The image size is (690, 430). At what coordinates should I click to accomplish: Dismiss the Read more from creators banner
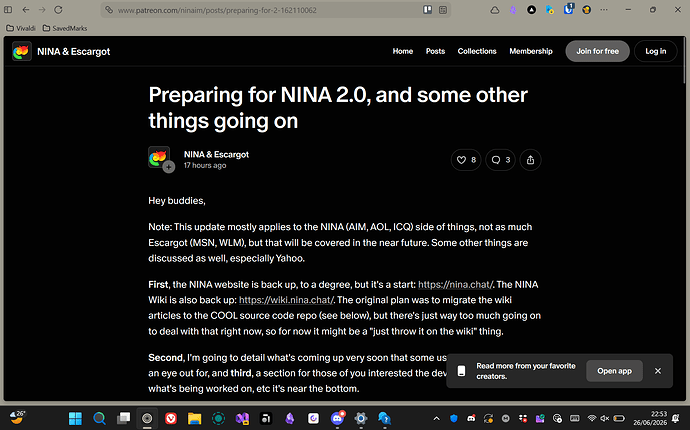click(x=657, y=371)
